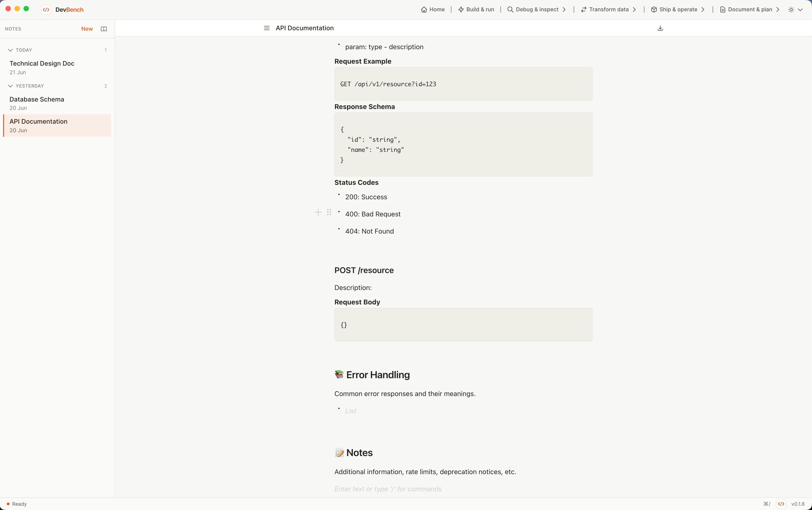This screenshot has width=812, height=510.
Task: Click the 'Request Body' heading
Action: (357, 302)
